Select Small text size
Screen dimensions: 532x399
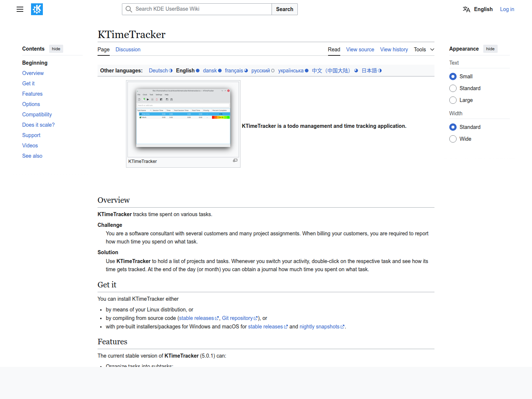coord(453,76)
